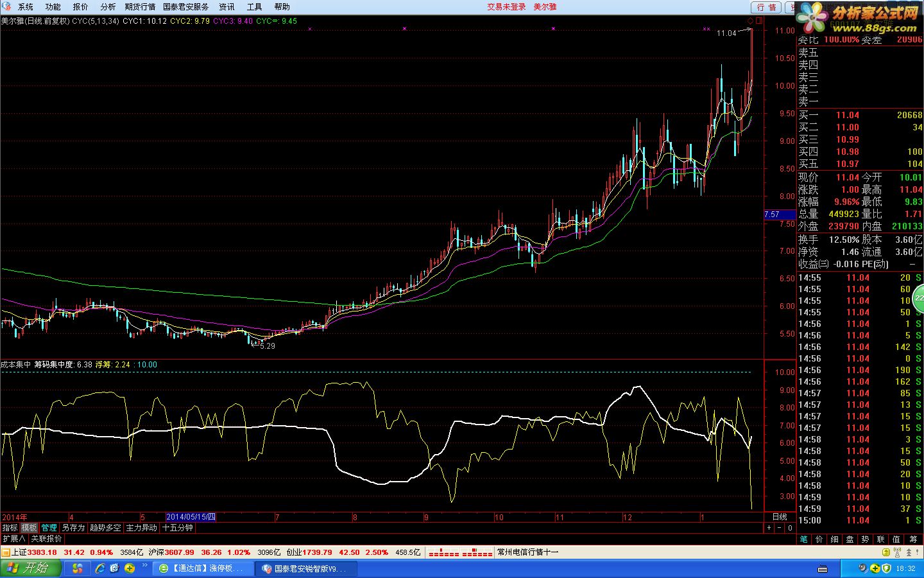
Task: Switch to 国泰君安锐智版 taskbar window
Action: click(x=306, y=568)
